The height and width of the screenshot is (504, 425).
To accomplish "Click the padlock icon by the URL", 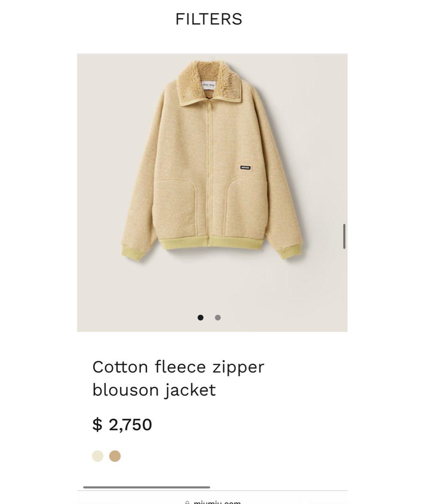I will tap(187, 502).
